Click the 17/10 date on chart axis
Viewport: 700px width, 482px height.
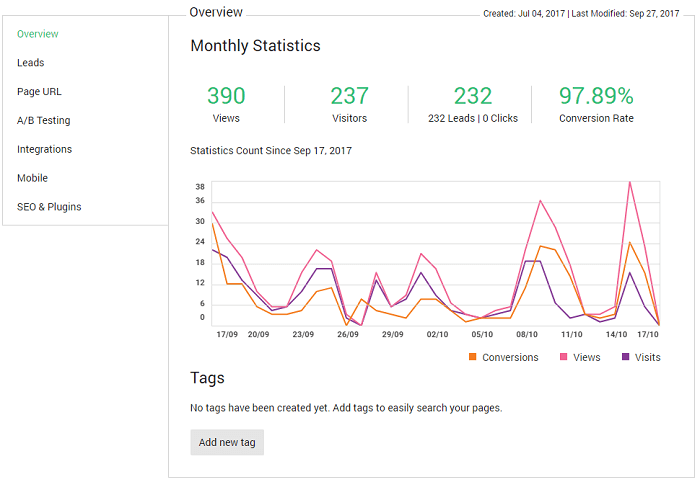(647, 335)
